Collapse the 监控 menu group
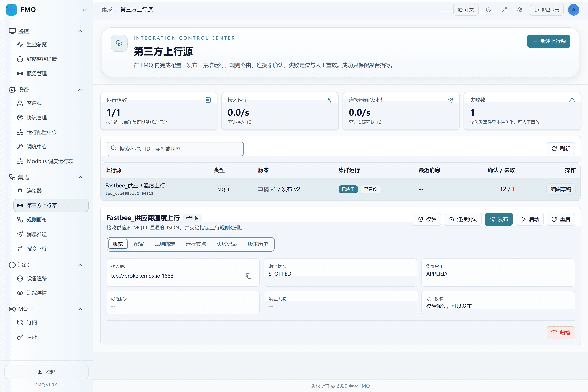Screen dimensions: 588x392 pos(80,31)
